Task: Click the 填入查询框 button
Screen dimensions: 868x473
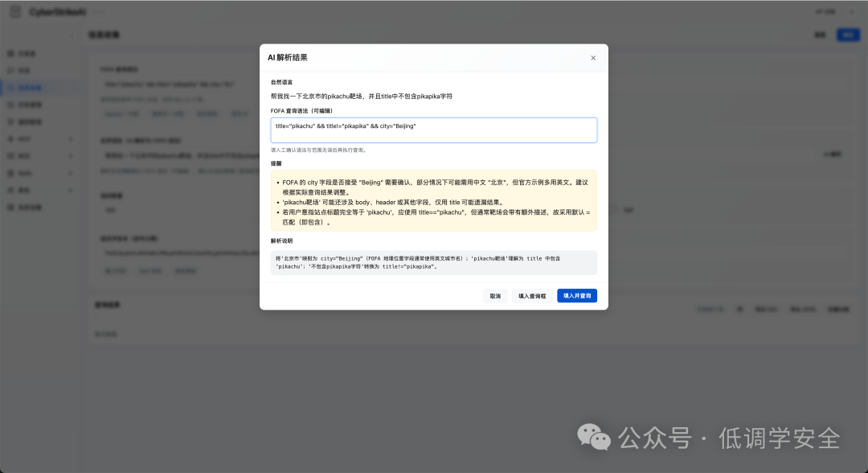Action: (532, 296)
